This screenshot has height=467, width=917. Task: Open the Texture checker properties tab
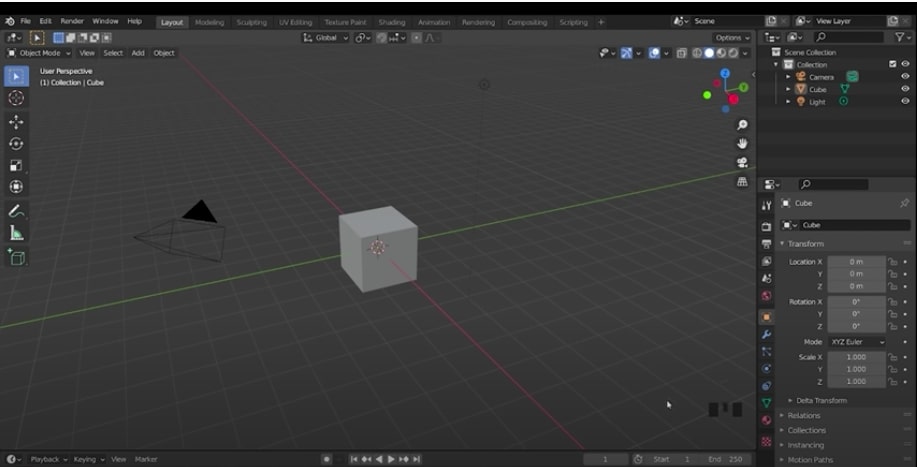[x=767, y=441]
